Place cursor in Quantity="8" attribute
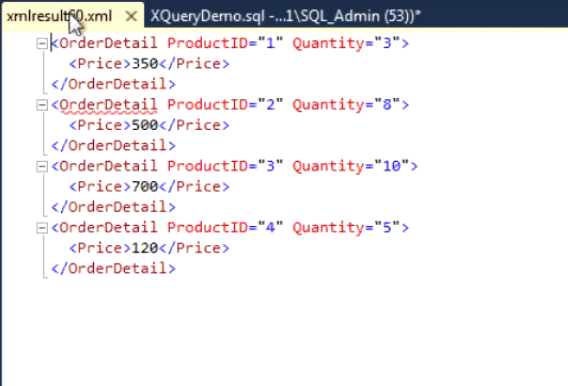The image size is (568, 386). click(x=346, y=105)
